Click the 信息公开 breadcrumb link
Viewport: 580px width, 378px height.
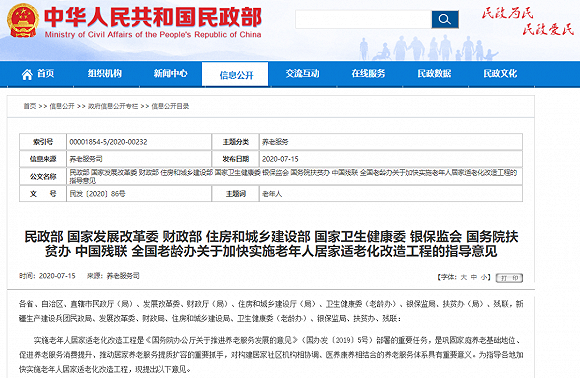62,106
